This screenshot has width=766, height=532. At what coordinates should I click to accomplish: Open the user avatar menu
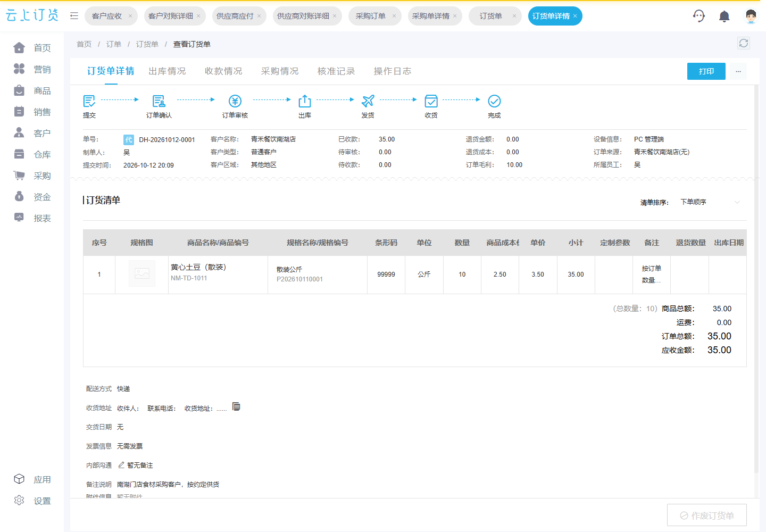(x=751, y=16)
